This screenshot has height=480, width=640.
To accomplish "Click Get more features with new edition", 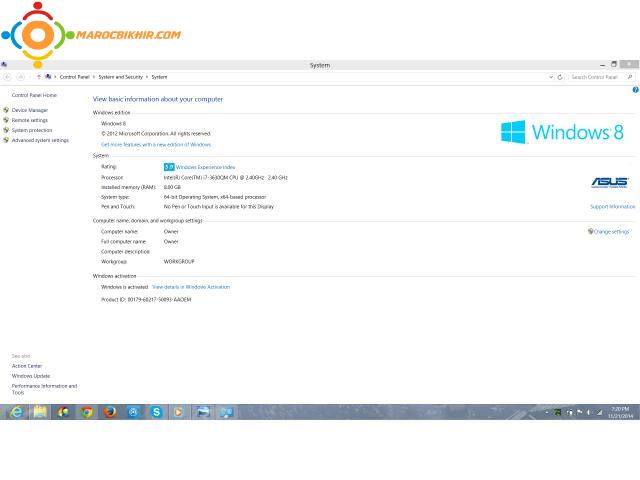I will pos(156,144).
